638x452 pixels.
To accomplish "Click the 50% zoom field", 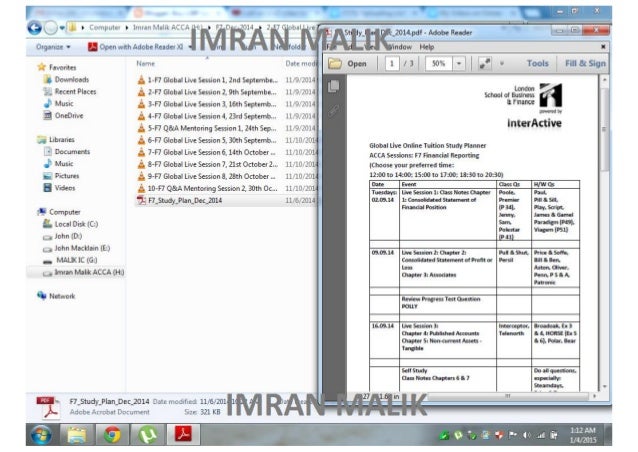I will (439, 64).
